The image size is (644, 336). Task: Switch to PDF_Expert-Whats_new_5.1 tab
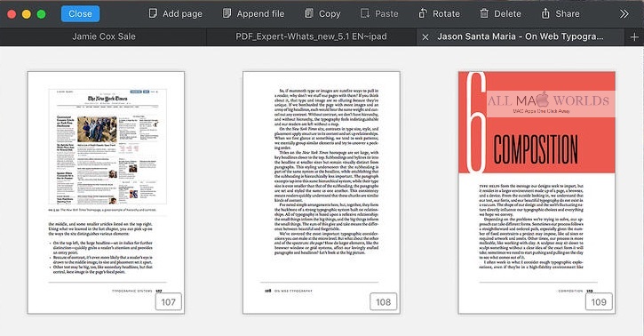pos(311,36)
